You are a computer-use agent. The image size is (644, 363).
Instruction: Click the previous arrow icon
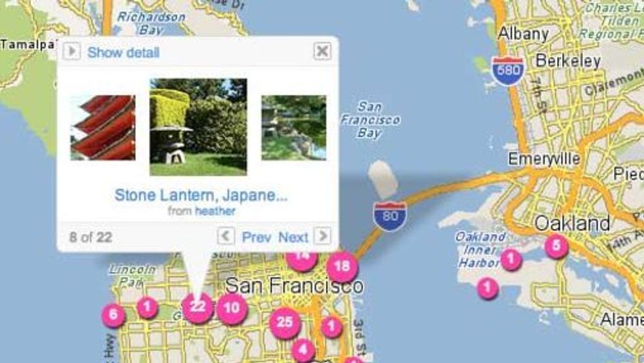pos(225,236)
